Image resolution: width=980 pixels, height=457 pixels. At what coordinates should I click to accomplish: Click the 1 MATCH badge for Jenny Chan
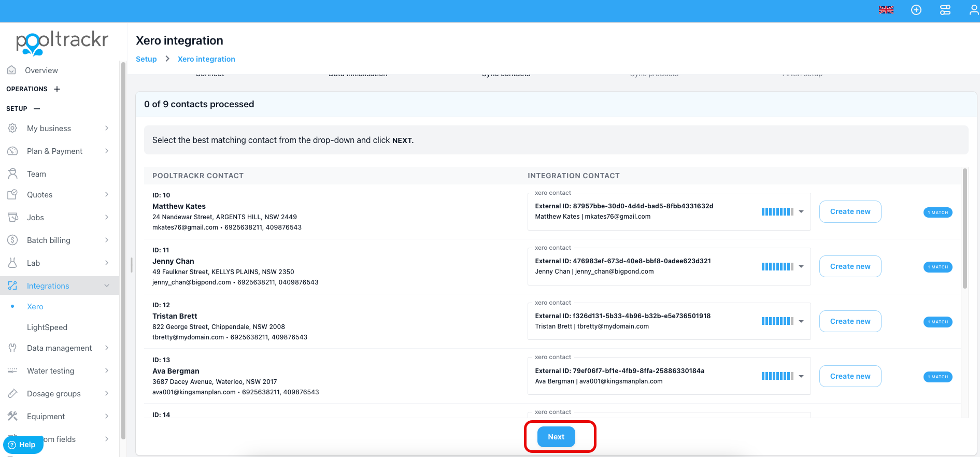tap(938, 267)
